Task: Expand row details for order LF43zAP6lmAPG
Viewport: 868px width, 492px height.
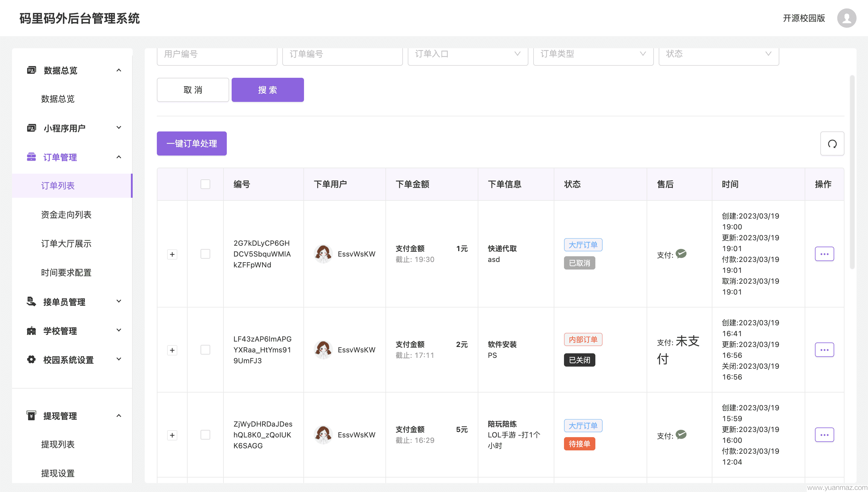Action: (172, 350)
